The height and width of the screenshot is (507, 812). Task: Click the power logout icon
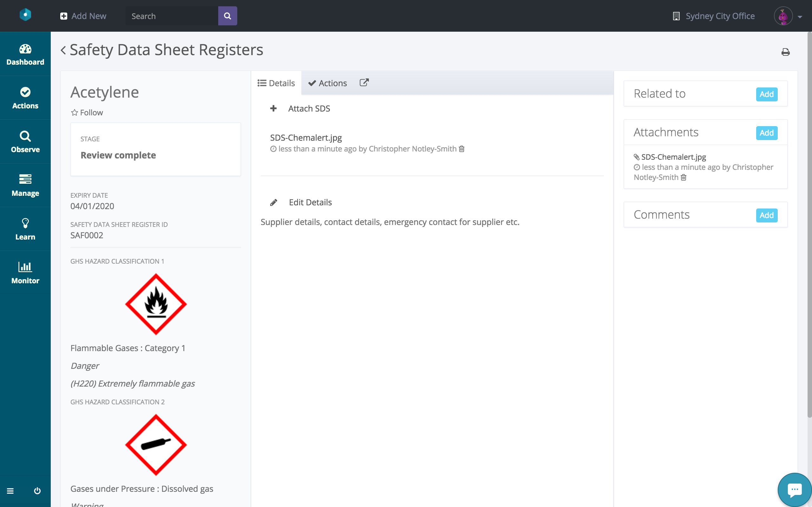click(x=37, y=491)
